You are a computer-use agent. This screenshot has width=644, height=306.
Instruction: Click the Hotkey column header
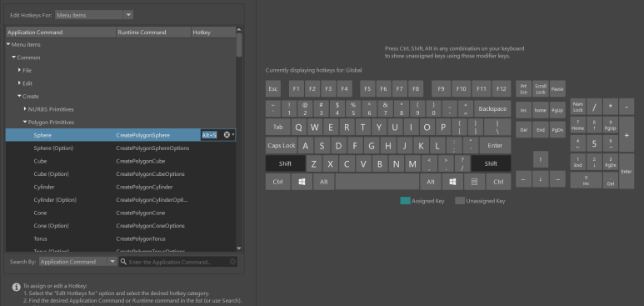pos(213,32)
